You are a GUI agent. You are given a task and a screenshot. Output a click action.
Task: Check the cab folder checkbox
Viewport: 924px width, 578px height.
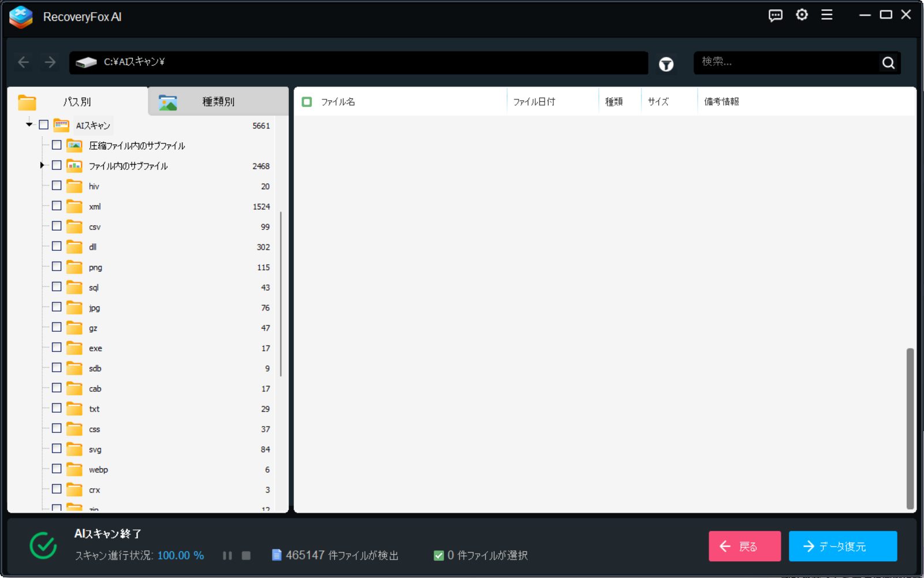[x=57, y=387]
